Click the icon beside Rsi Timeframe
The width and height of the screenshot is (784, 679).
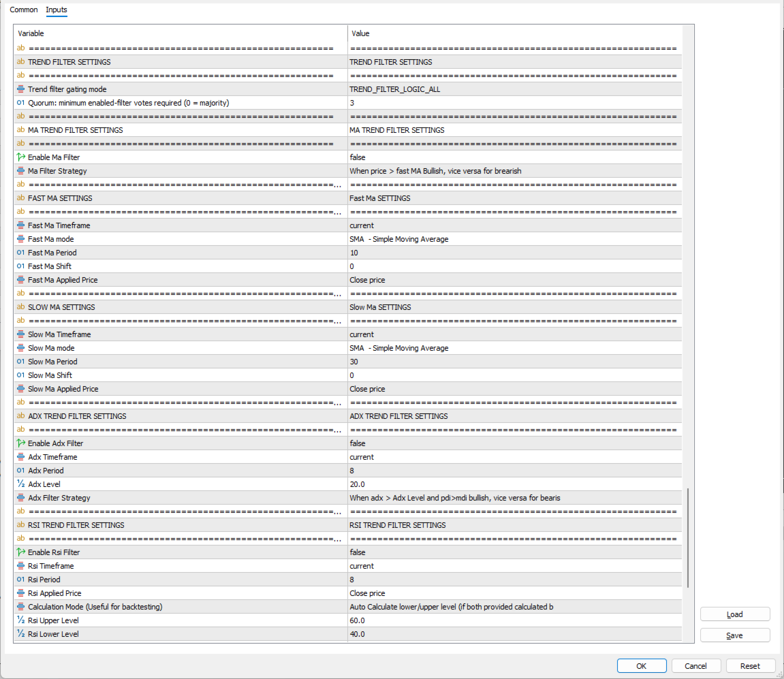coord(20,565)
